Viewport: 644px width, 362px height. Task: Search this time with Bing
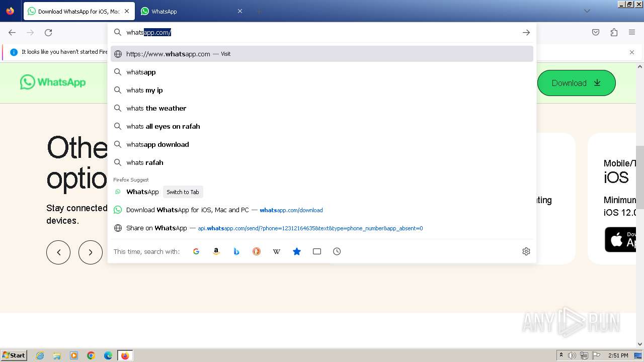tap(236, 251)
